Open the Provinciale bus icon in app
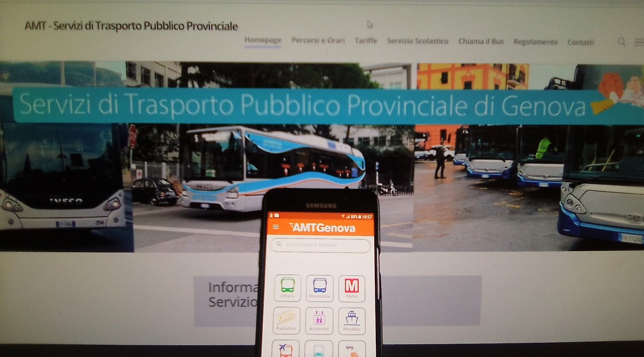The height and width of the screenshot is (357, 644). point(320,288)
